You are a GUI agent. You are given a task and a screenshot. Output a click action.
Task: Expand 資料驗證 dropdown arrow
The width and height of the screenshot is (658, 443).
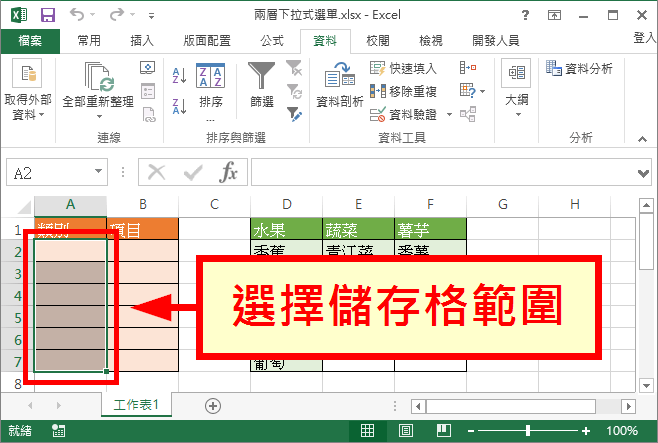(449, 115)
